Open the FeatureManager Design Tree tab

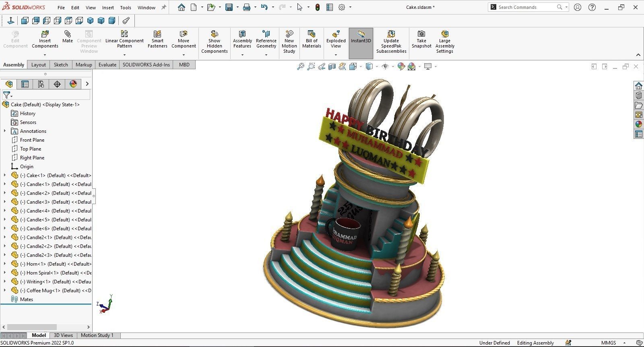pos(9,84)
